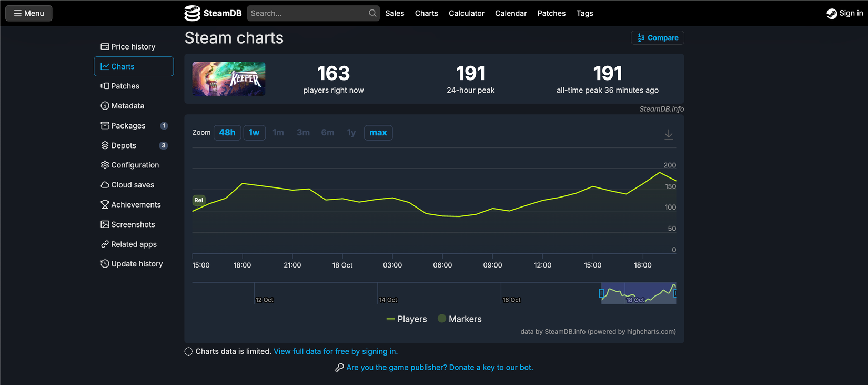Click the 163 players right now stat

334,79
